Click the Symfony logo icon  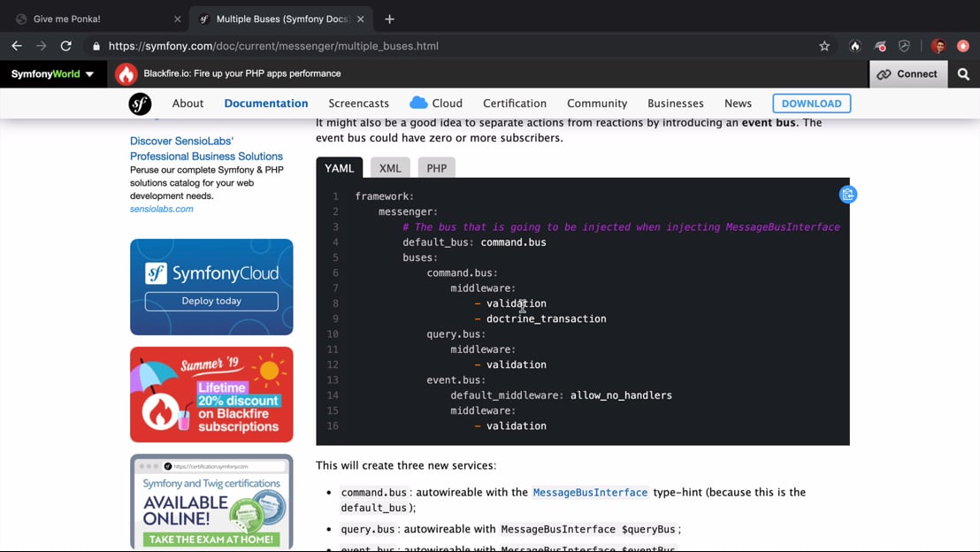(140, 103)
